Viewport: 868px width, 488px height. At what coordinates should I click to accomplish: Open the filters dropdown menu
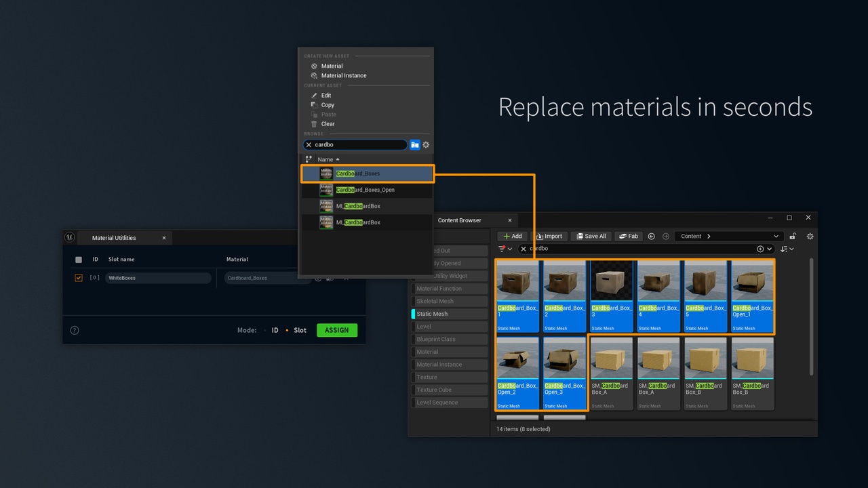(506, 249)
